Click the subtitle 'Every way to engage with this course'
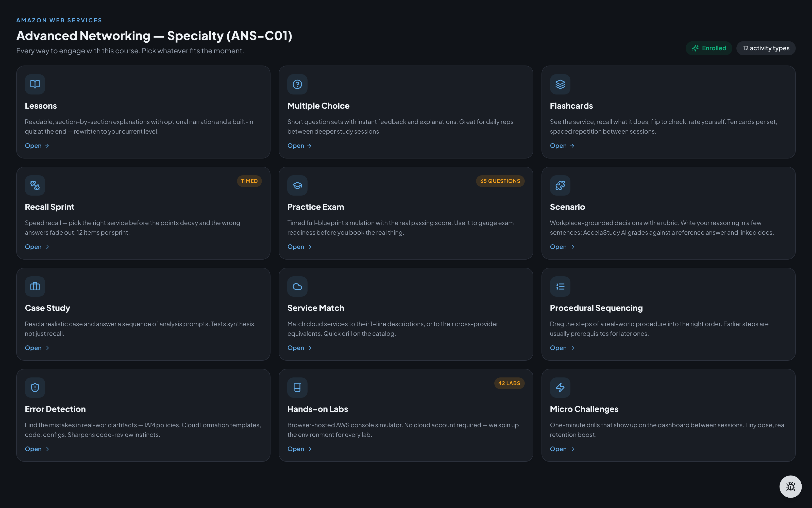 [130, 51]
